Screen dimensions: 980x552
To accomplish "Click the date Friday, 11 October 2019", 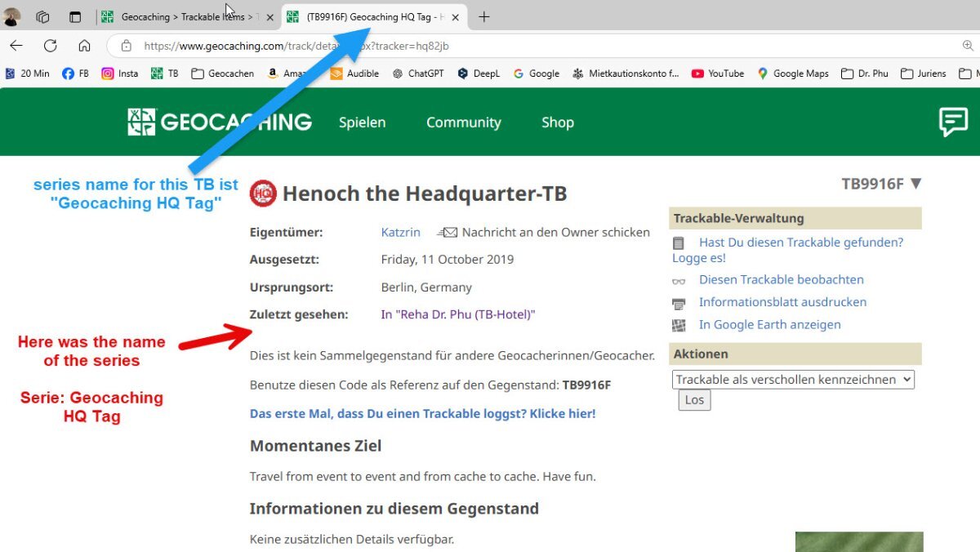I will point(448,260).
